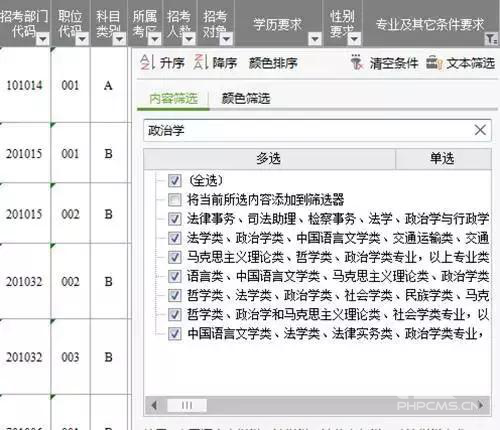500x430 pixels.
Task: Click the 单选 single-select button
Action: point(443,159)
